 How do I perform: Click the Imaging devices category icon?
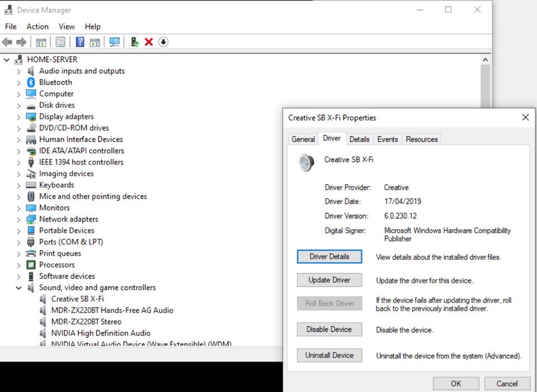coord(31,173)
